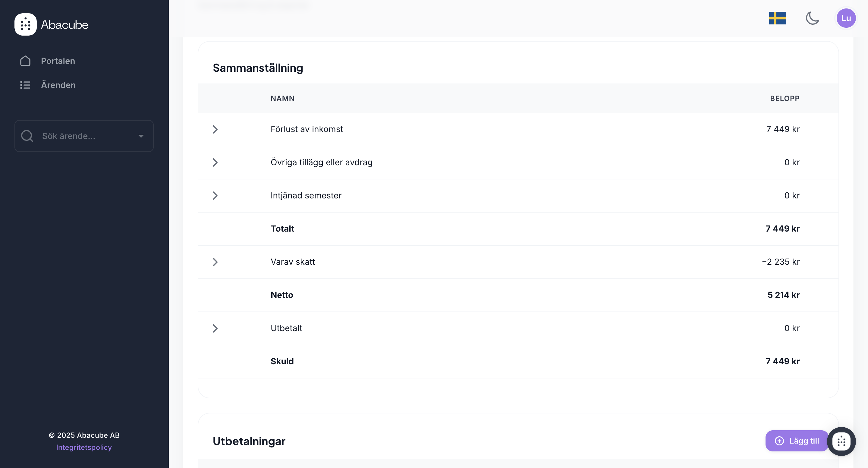868x468 pixels.
Task: Open the Sök ärende dropdown arrow
Action: [x=141, y=136]
